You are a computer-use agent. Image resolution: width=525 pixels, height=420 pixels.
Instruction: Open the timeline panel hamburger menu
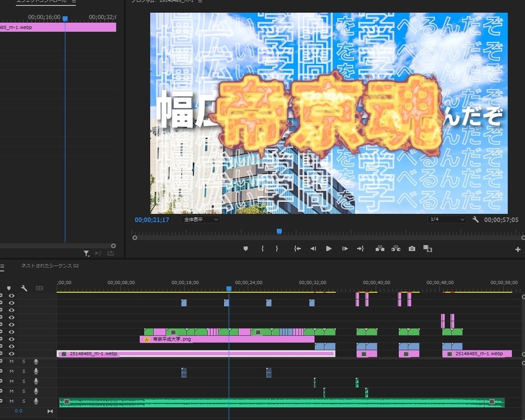tap(2, 266)
